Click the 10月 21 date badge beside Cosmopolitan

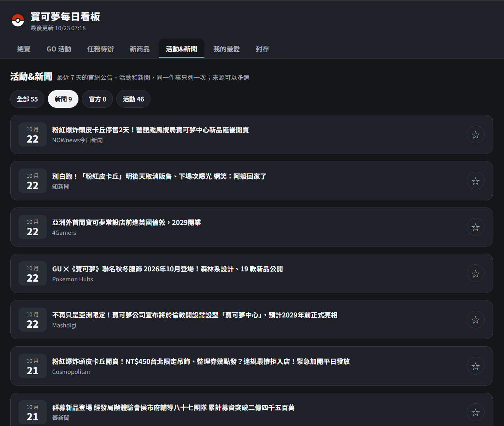coord(33,366)
